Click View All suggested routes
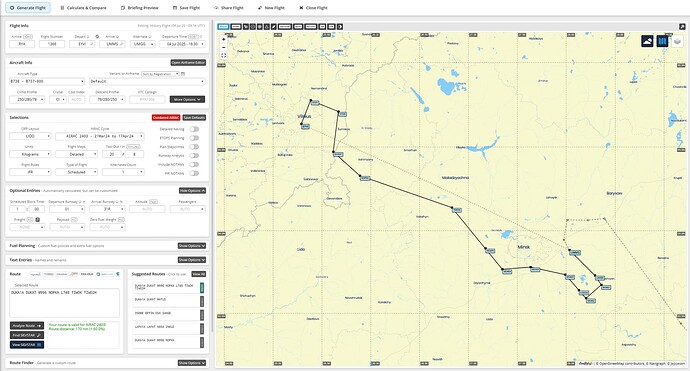Screen dimensions: 690x371 [x=198, y=274]
